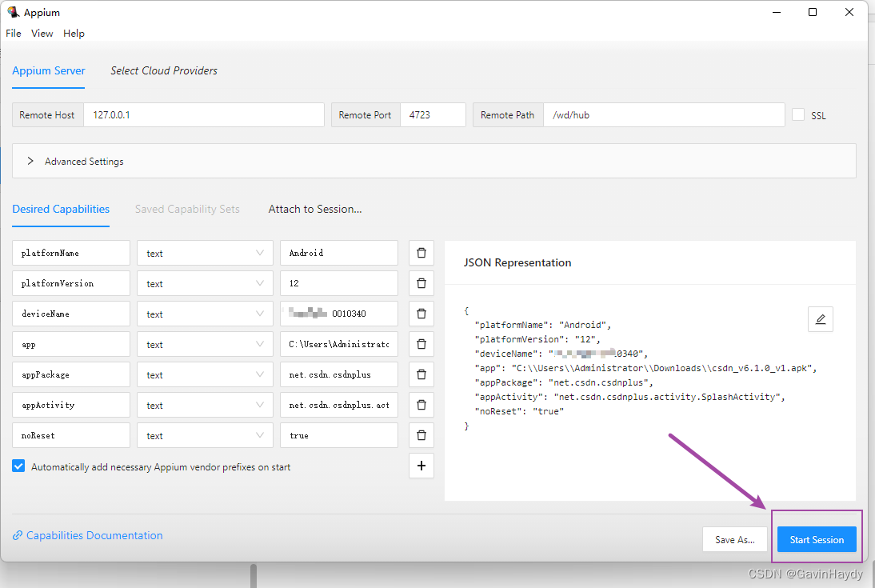Delete the noReset capability row
This screenshot has width=875, height=588.
tap(422, 435)
